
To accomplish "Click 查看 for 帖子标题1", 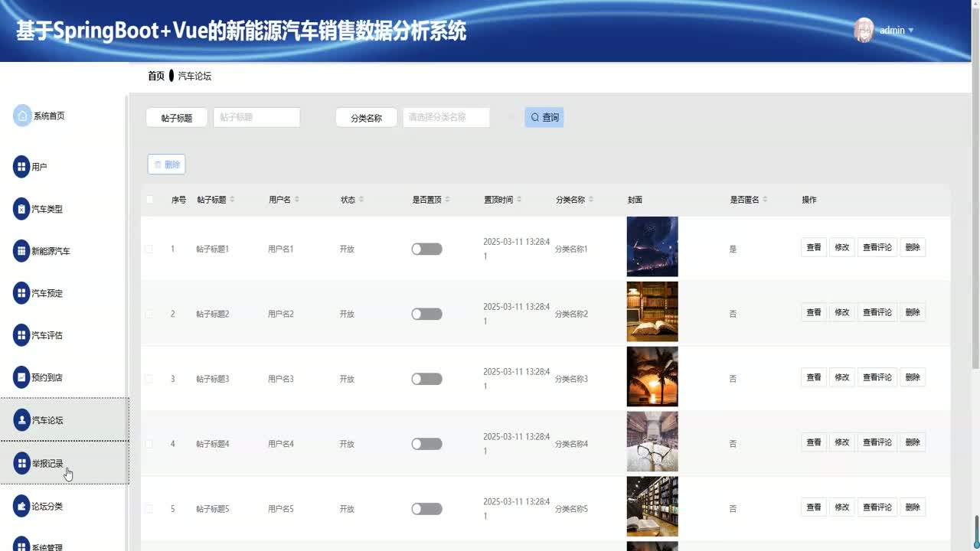I will (814, 247).
